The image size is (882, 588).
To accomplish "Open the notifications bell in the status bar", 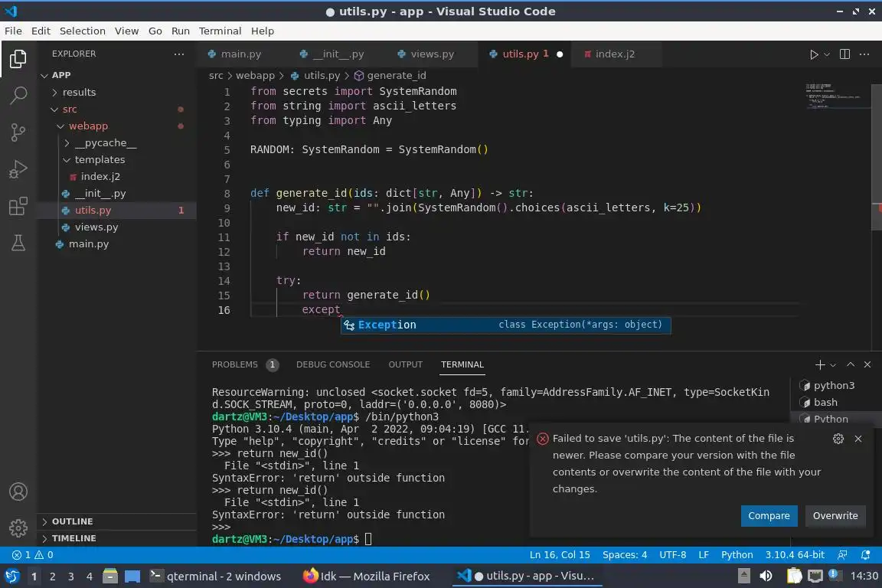I will 866,555.
